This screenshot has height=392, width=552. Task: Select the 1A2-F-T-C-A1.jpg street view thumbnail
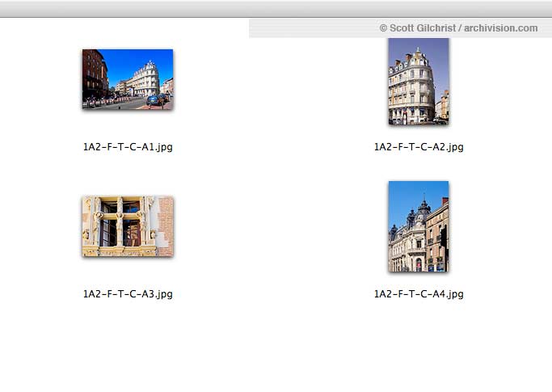[x=128, y=79]
